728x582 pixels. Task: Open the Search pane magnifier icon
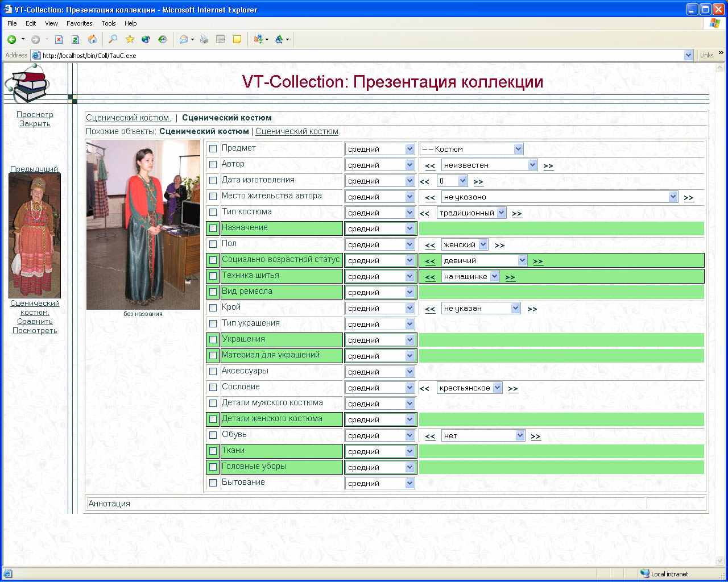113,39
